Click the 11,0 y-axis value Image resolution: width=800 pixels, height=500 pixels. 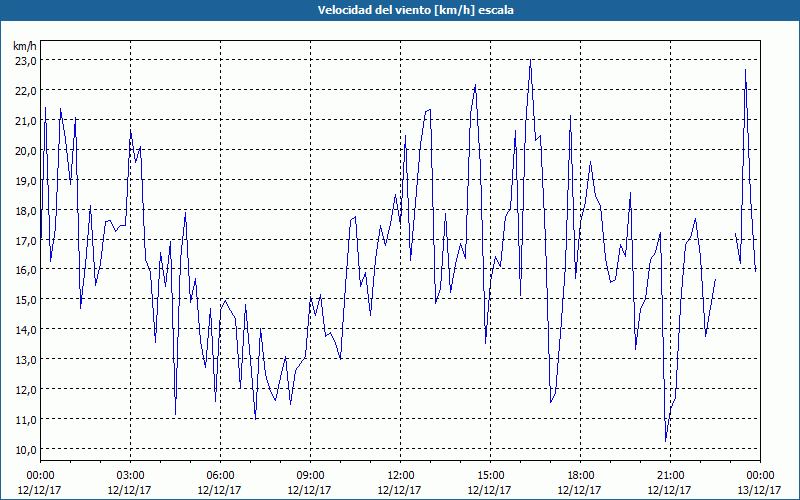coord(25,419)
